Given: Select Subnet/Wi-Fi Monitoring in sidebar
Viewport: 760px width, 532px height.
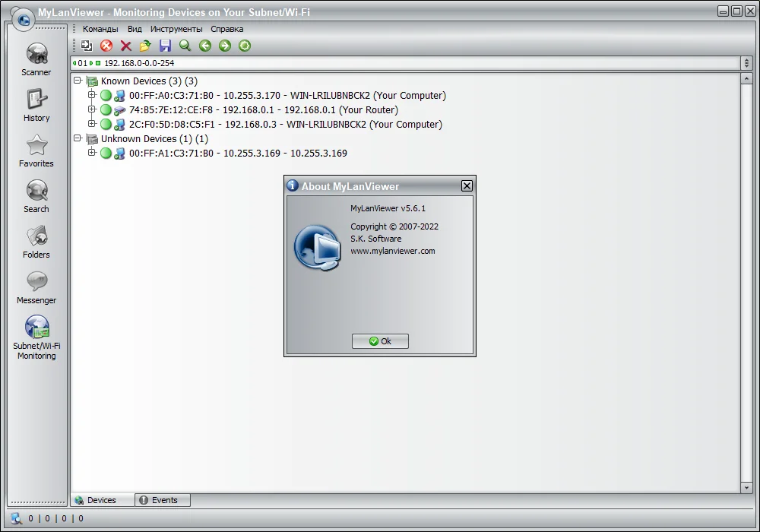Looking at the screenshot, I should (x=36, y=337).
